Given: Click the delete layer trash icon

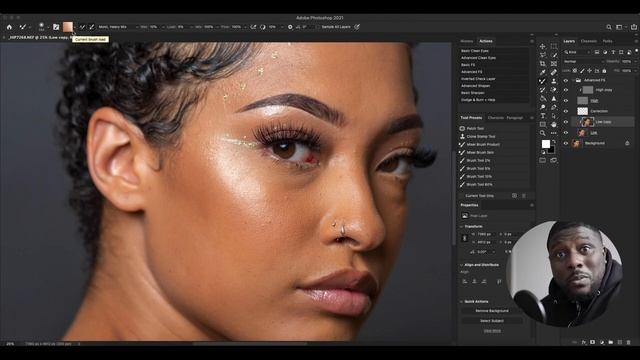Looking at the screenshot, I should pos(629,342).
